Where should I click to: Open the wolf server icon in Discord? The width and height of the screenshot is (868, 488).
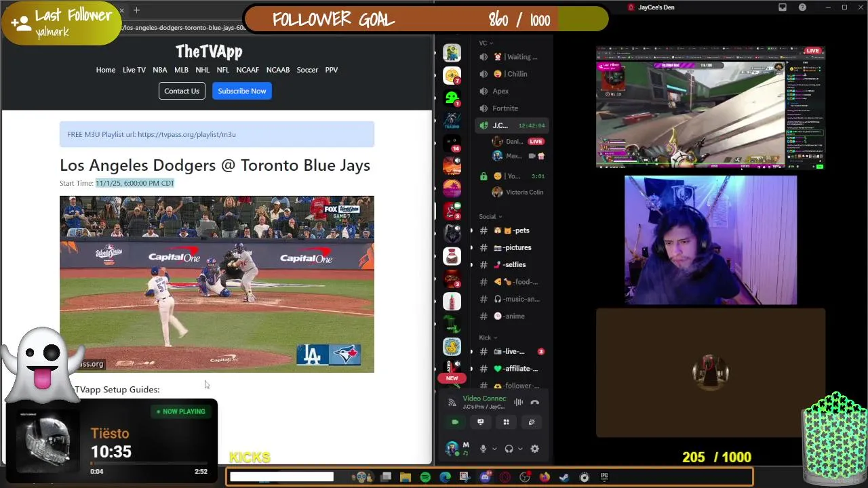[452, 233]
